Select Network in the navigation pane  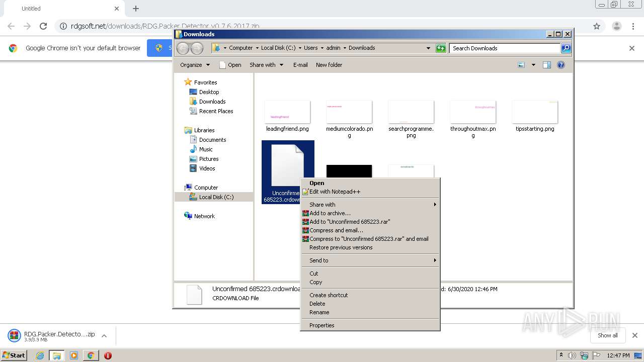pos(200,216)
